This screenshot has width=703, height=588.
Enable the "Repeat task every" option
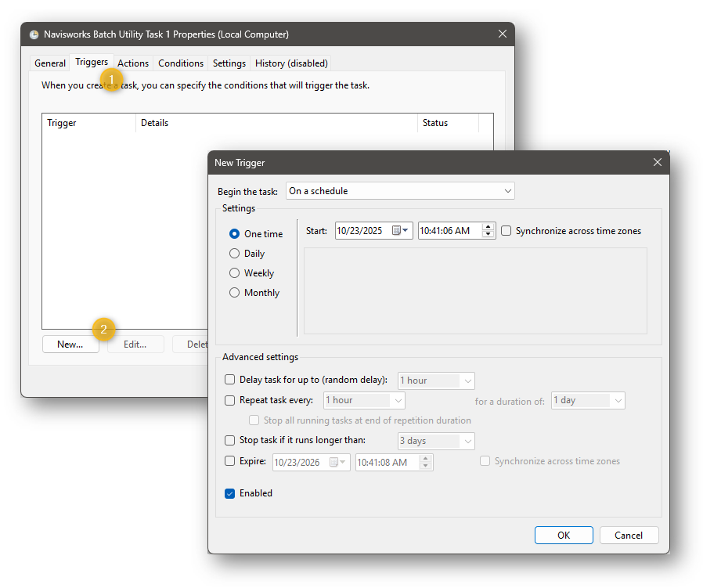point(229,400)
